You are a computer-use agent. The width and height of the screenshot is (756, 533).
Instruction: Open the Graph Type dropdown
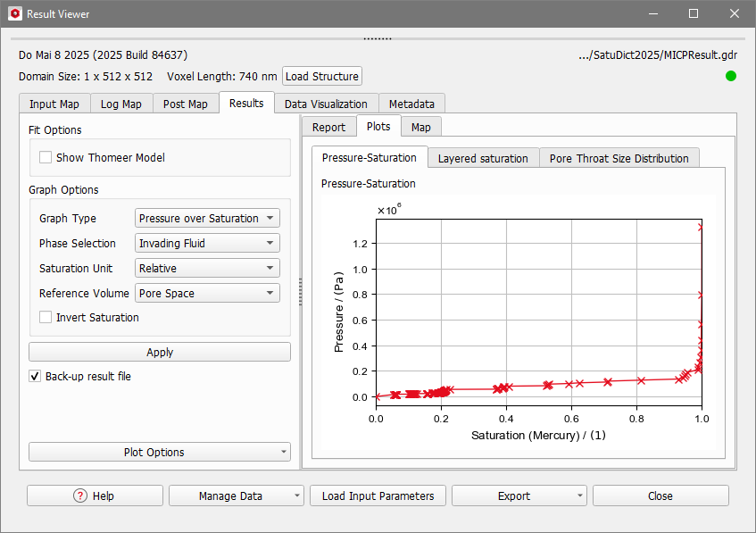click(207, 218)
